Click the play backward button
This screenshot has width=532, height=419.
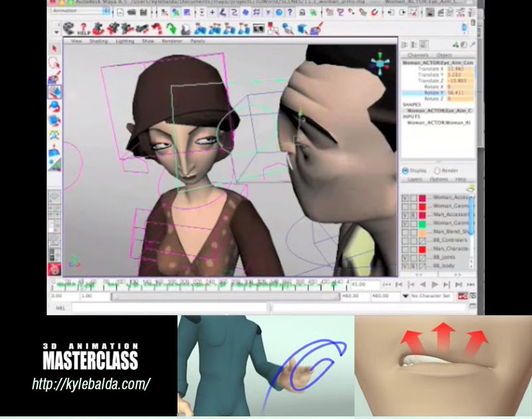point(423,285)
